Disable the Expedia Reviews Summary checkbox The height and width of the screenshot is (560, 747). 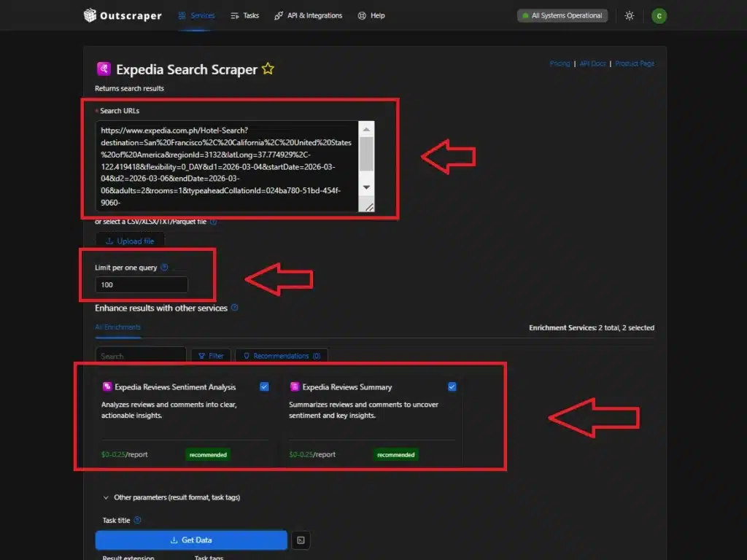click(x=452, y=386)
